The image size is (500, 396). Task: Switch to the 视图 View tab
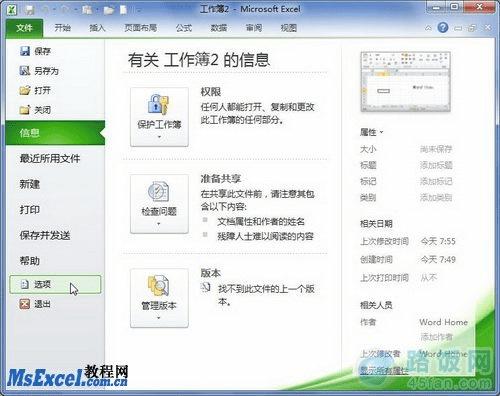coord(289,28)
